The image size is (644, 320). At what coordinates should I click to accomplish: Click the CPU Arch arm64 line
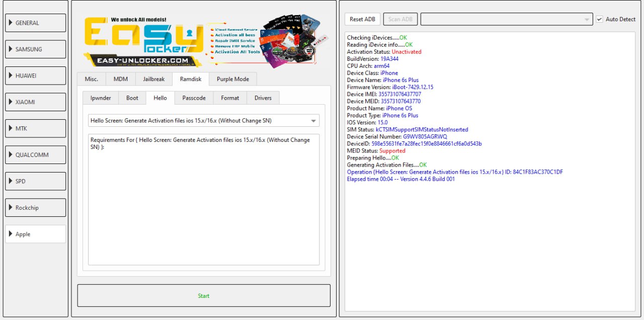tap(368, 66)
